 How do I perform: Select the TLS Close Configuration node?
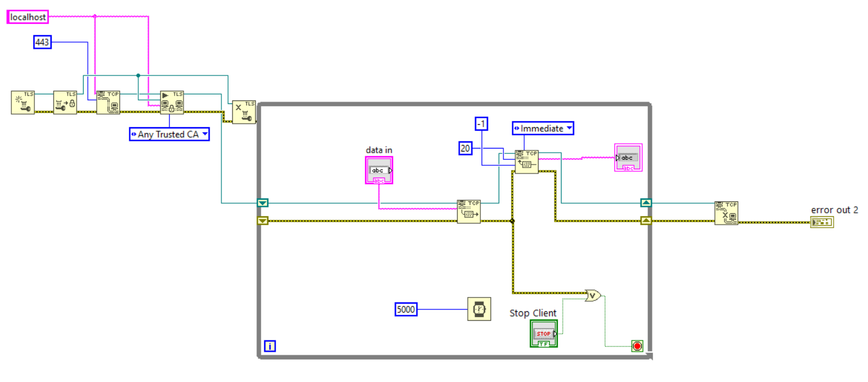pos(243,112)
